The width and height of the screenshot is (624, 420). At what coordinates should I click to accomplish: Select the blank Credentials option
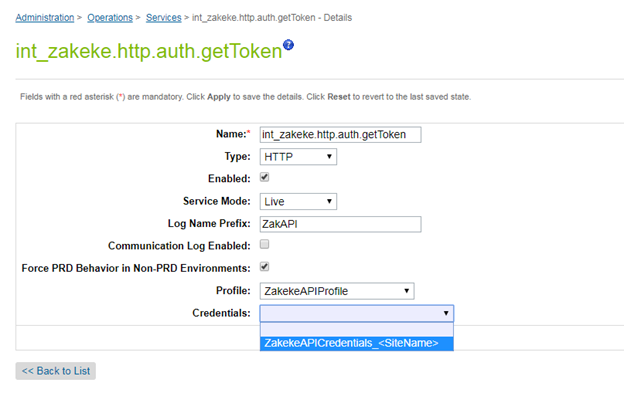point(357,330)
